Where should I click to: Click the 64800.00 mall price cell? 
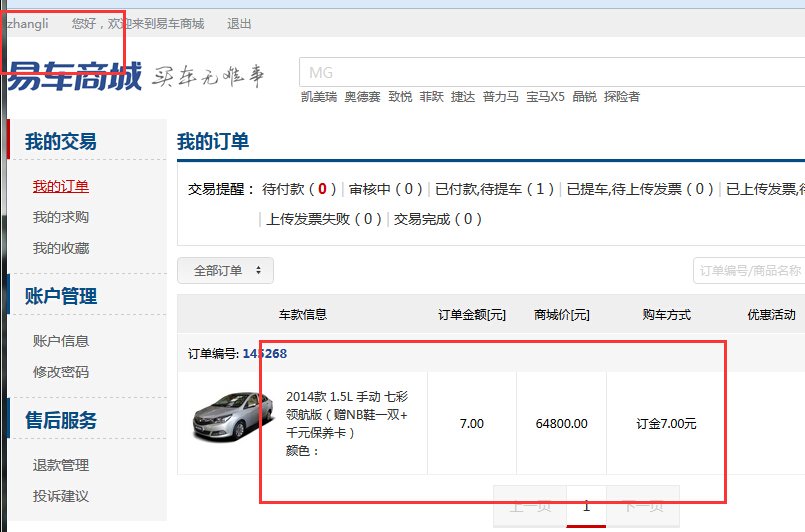pos(561,424)
